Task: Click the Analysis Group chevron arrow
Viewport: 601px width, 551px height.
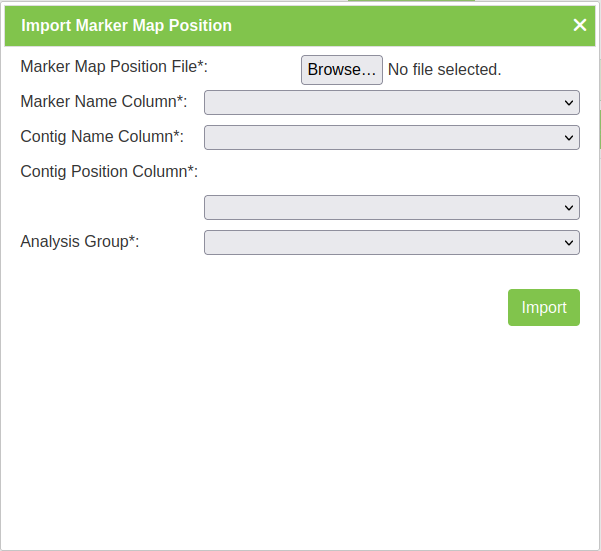Action: click(569, 242)
